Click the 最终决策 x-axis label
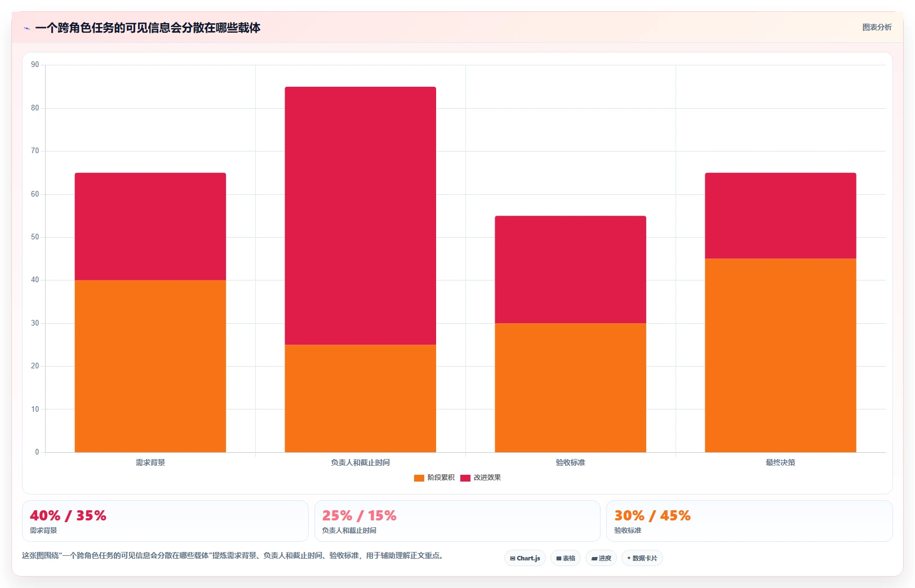The width and height of the screenshot is (915, 588). (780, 462)
